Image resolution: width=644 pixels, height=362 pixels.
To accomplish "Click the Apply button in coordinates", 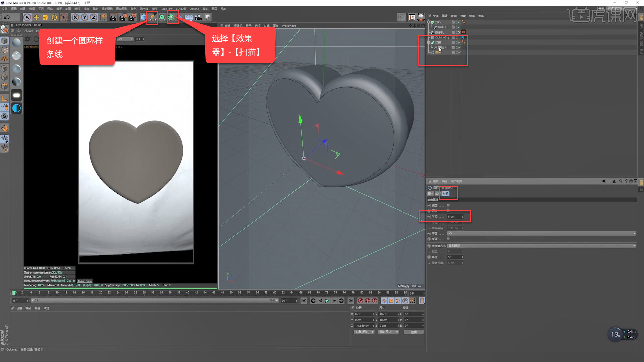I will 414,332.
